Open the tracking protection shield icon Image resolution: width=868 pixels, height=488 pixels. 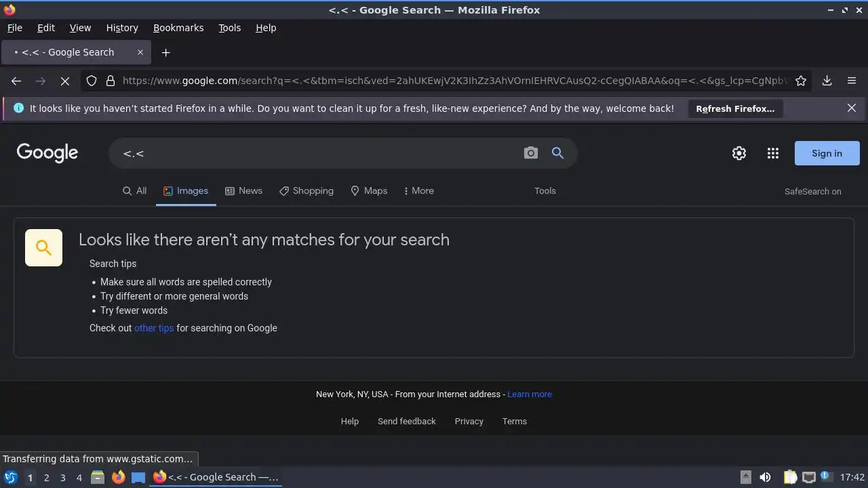click(92, 81)
